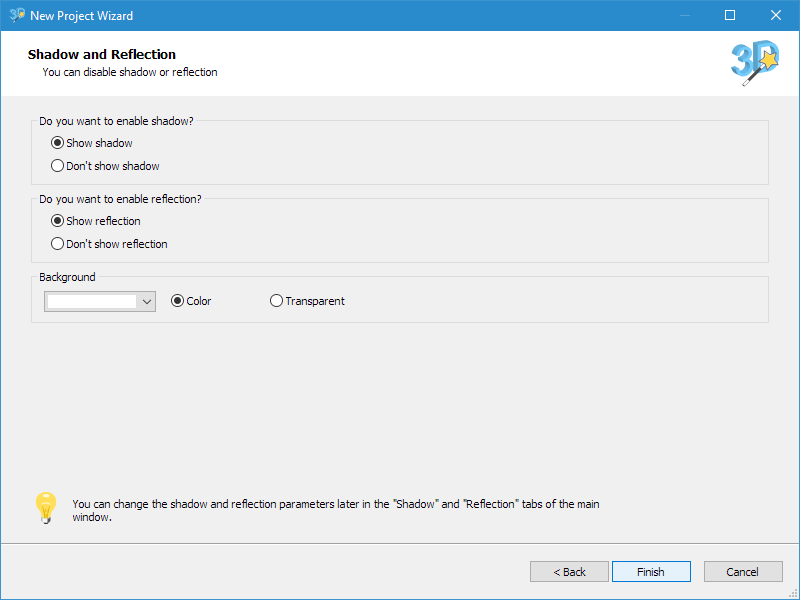Screen dimensions: 800x600
Task: Click the New Project Wizard title text
Action: click(x=82, y=16)
